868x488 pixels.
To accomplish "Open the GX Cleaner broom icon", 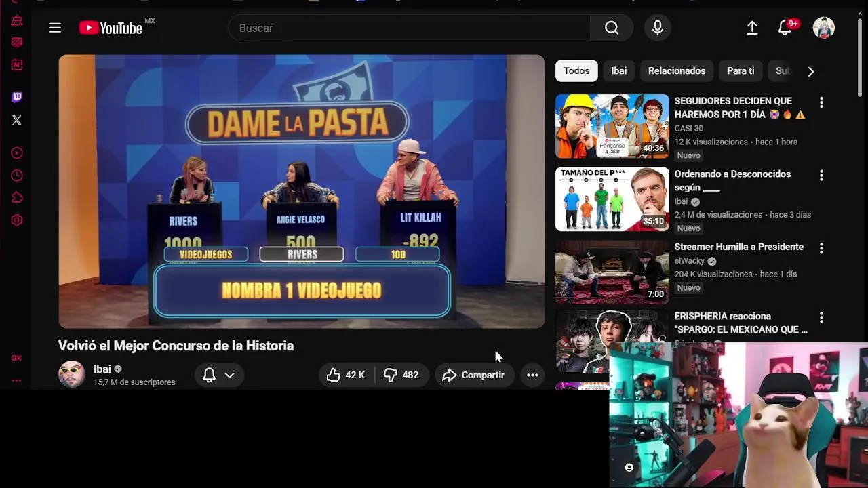I will click(x=17, y=20).
